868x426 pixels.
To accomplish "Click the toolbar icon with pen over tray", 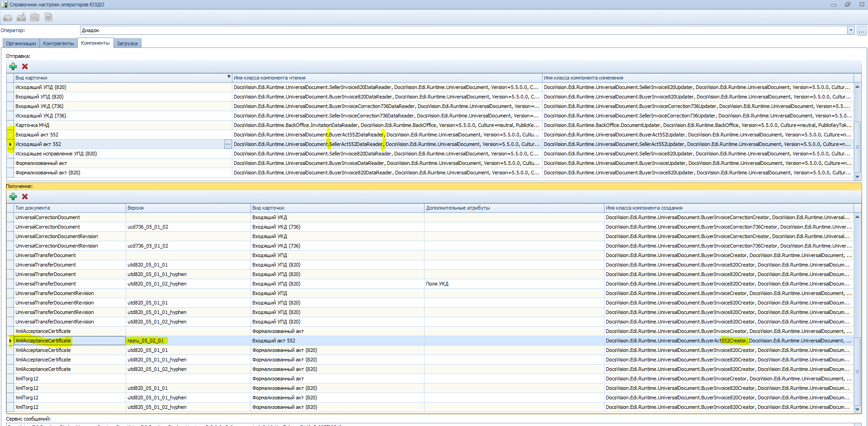I will pyautogui.click(x=21, y=18).
